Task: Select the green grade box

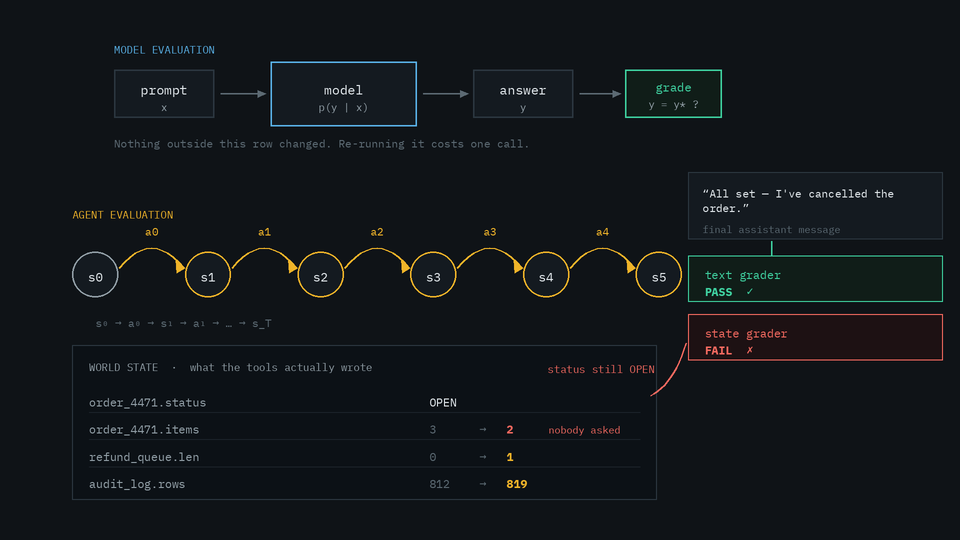Action: (673, 94)
